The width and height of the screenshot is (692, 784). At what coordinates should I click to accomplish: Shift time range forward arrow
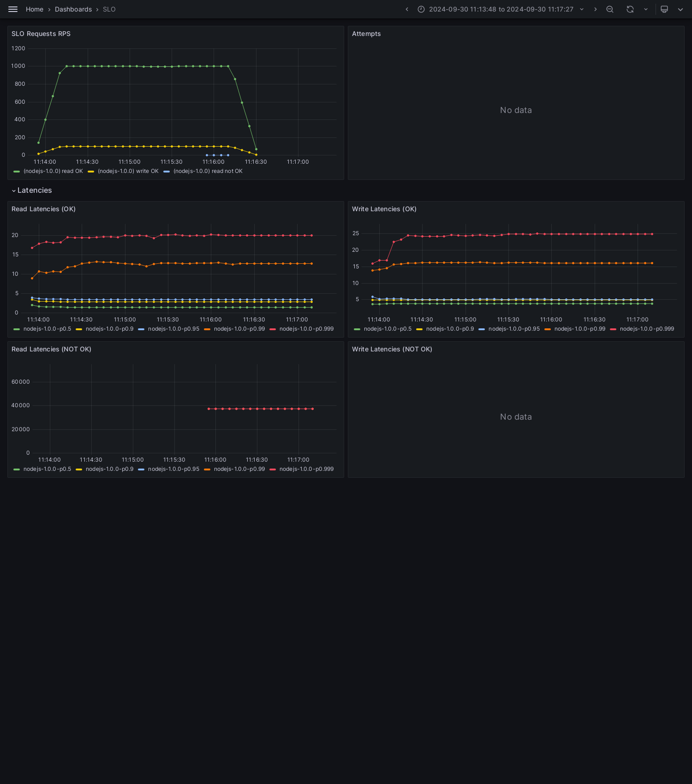(x=595, y=9)
